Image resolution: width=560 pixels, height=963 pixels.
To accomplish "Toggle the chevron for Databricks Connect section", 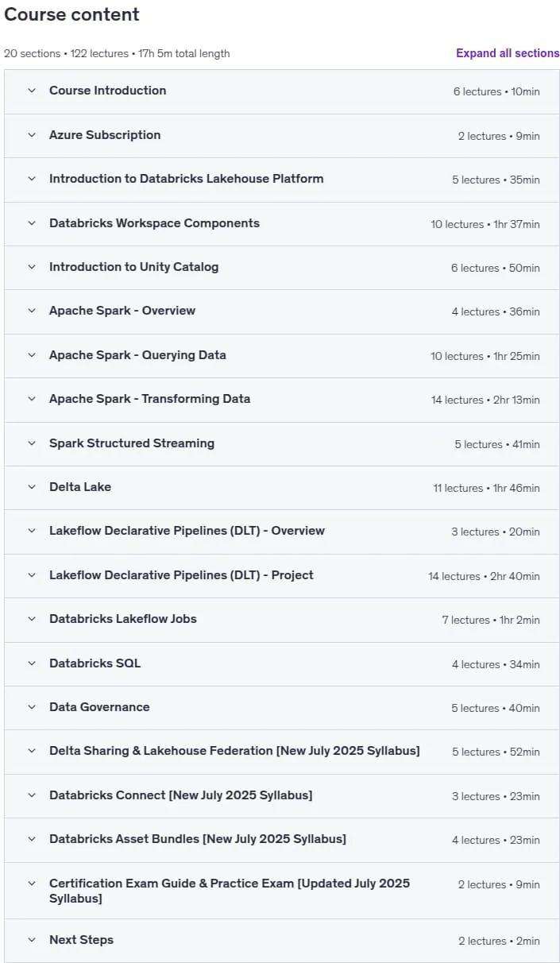I will click(32, 795).
